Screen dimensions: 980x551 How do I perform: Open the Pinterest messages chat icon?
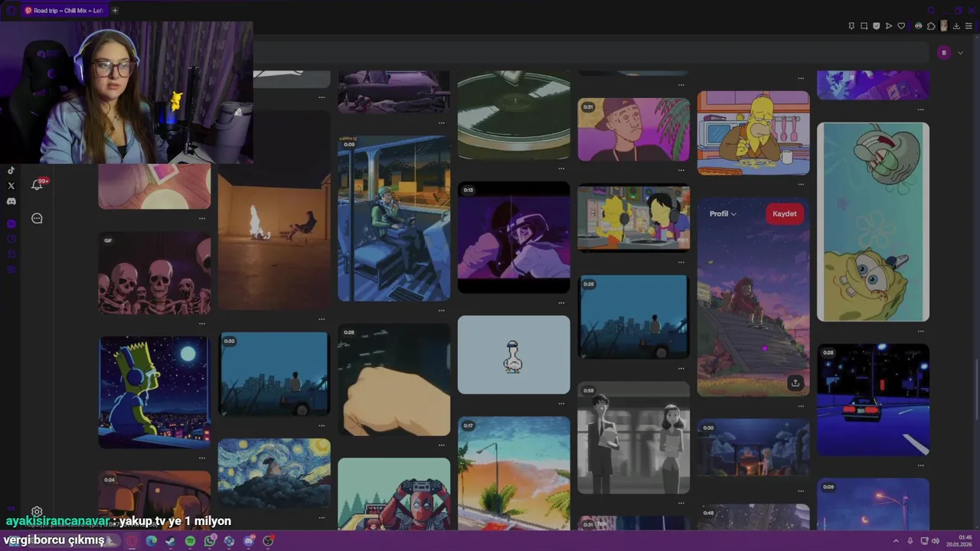[37, 219]
